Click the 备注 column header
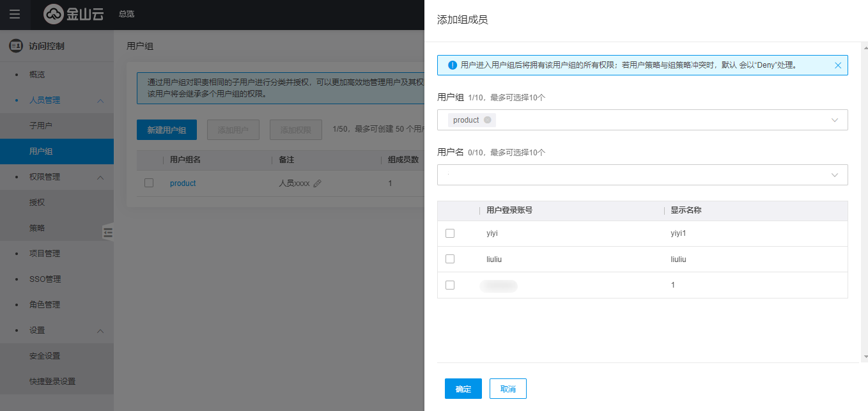The image size is (868, 411). coord(286,160)
